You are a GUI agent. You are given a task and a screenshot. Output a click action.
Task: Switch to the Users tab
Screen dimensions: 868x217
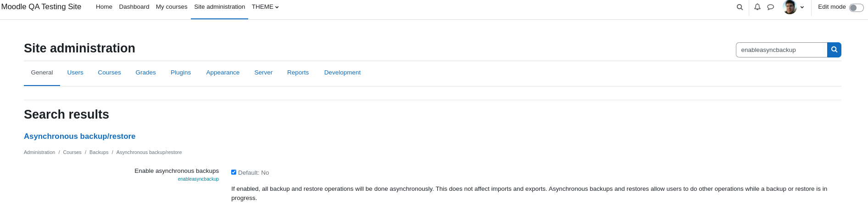[75, 73]
